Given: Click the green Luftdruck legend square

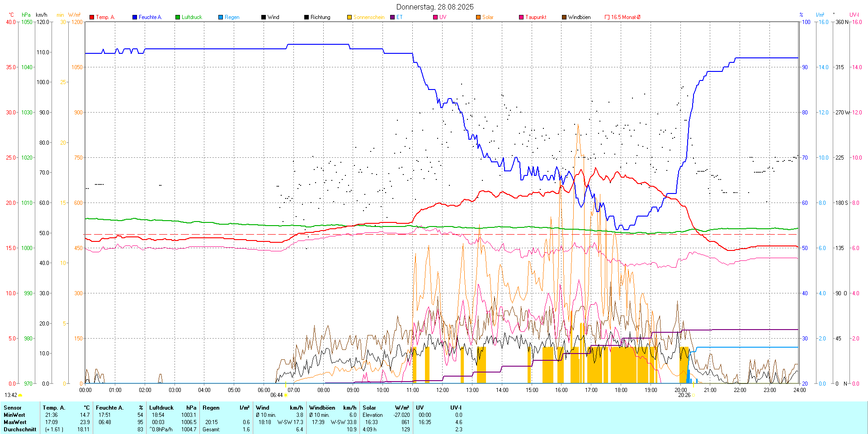Looking at the screenshot, I should pos(178,17).
